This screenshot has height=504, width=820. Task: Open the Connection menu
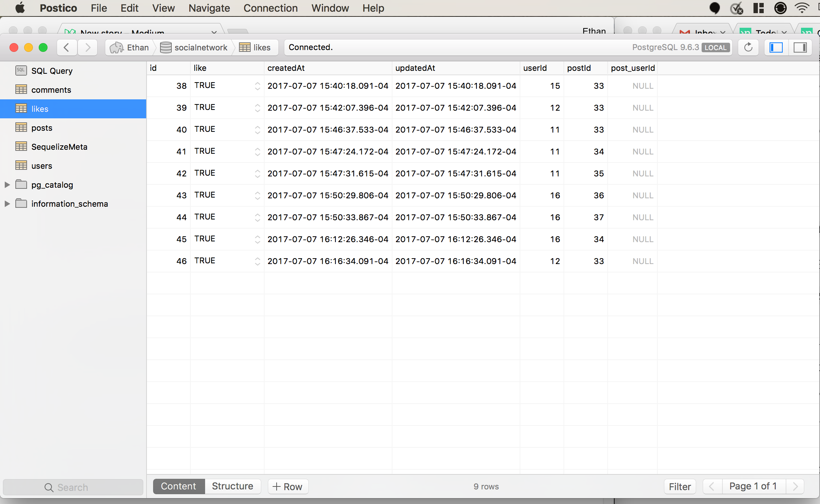tap(270, 8)
